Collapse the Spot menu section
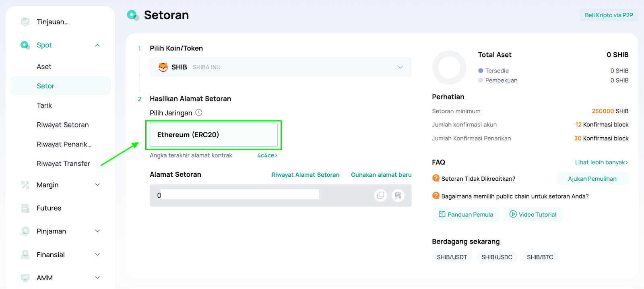Viewport: 644px width, 289px height. (x=97, y=45)
